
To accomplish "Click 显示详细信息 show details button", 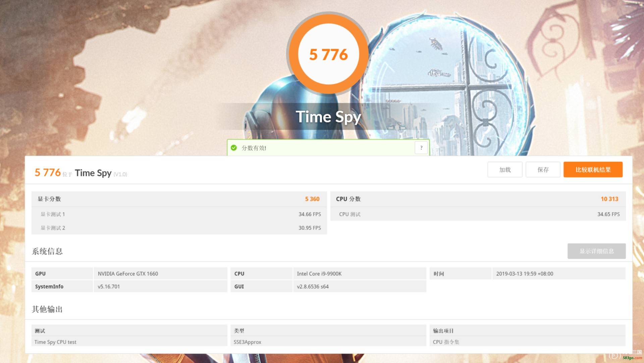I will point(596,251).
